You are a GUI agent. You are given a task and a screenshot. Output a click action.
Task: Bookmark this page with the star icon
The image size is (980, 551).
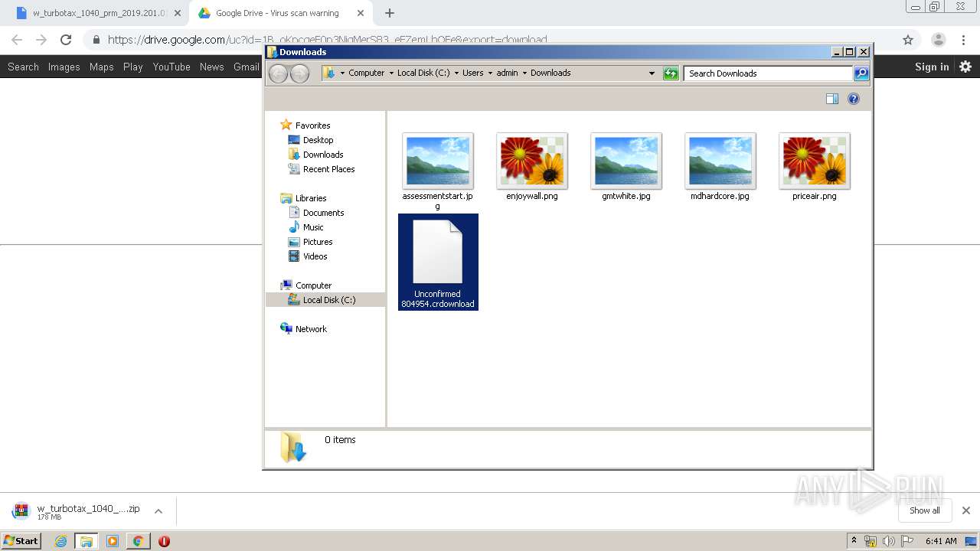pyautogui.click(x=908, y=40)
